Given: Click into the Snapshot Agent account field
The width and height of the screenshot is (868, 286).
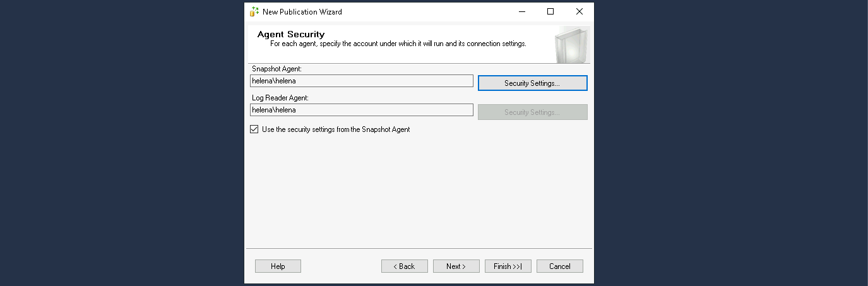Looking at the screenshot, I should (x=361, y=81).
